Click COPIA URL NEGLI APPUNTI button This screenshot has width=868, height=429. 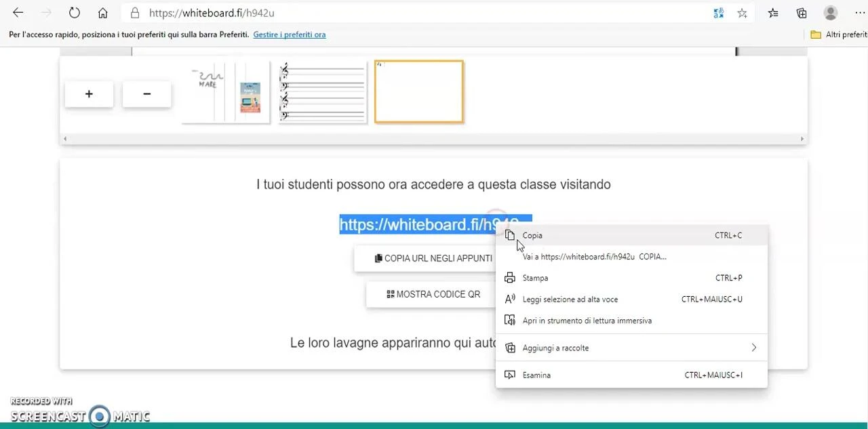(434, 258)
